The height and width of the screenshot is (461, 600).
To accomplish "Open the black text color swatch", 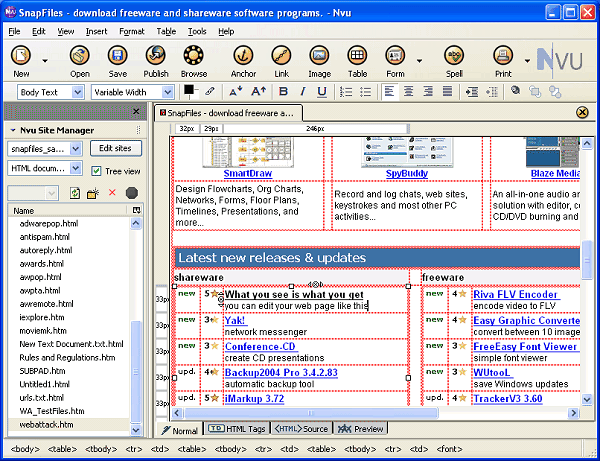I will click(189, 90).
